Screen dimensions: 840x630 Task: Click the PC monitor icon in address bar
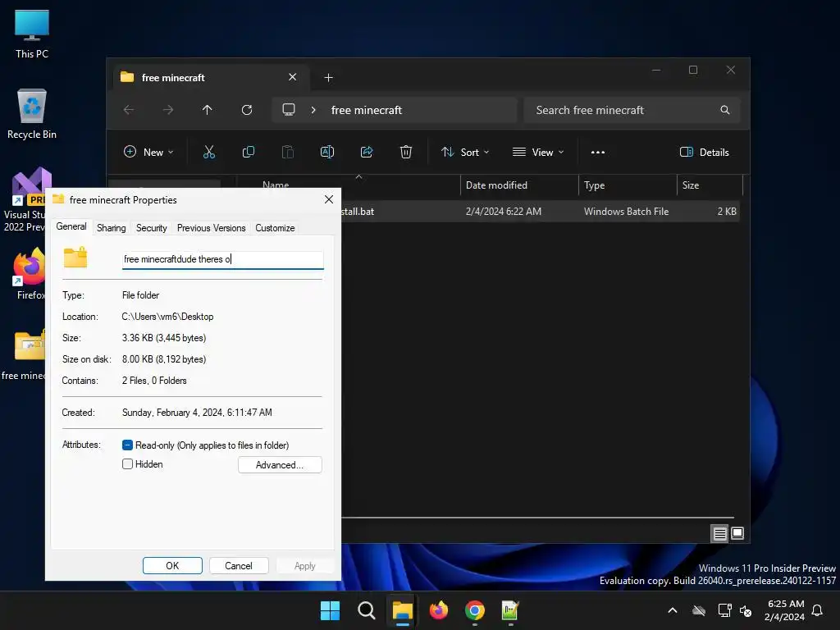point(289,110)
